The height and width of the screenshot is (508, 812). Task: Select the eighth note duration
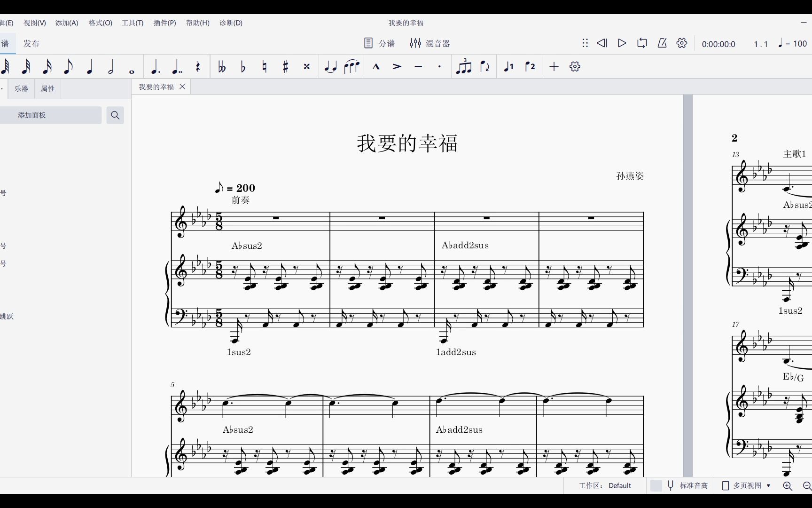point(68,67)
